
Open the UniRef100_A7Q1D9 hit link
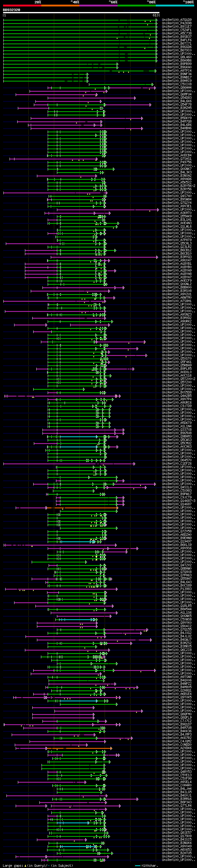tap(177, 20)
